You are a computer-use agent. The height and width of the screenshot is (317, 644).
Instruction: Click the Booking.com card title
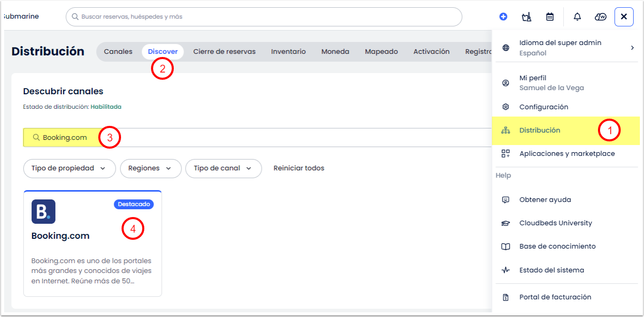point(61,236)
